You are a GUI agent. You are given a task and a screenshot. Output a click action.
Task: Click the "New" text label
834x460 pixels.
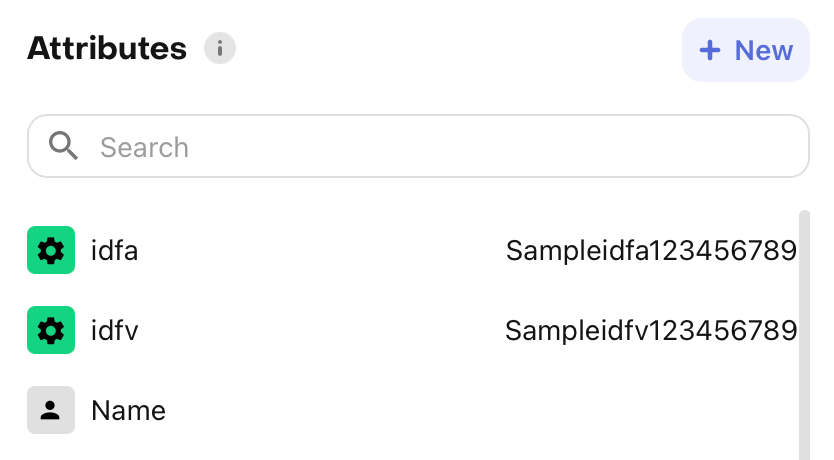764,50
